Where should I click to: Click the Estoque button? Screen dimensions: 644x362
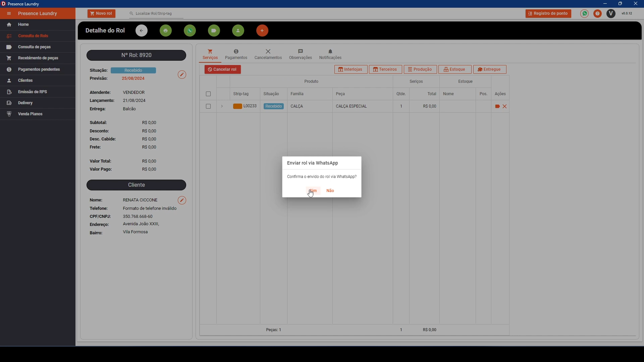tap(455, 69)
